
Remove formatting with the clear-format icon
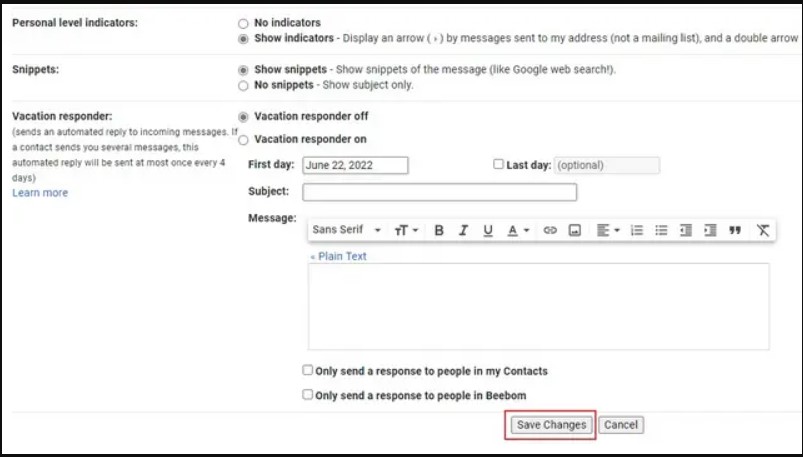[x=763, y=230]
